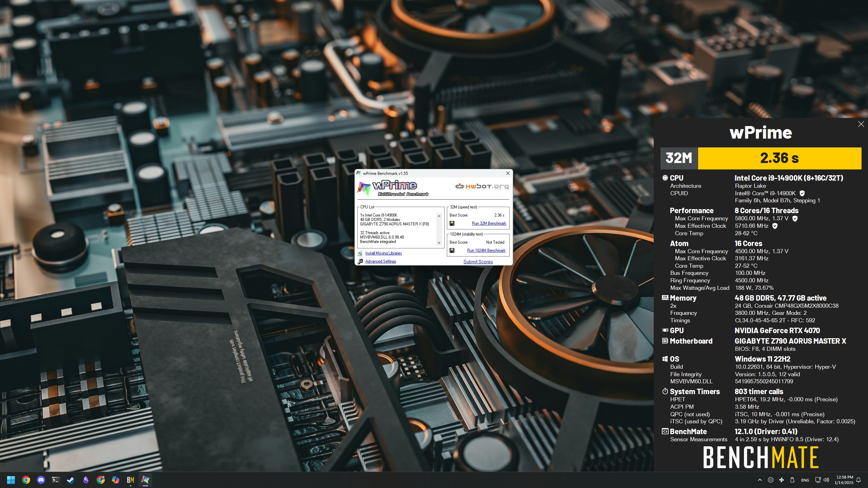868x488 pixels.
Task: Click the Install Missing Libraries document icon
Action: click(360, 253)
